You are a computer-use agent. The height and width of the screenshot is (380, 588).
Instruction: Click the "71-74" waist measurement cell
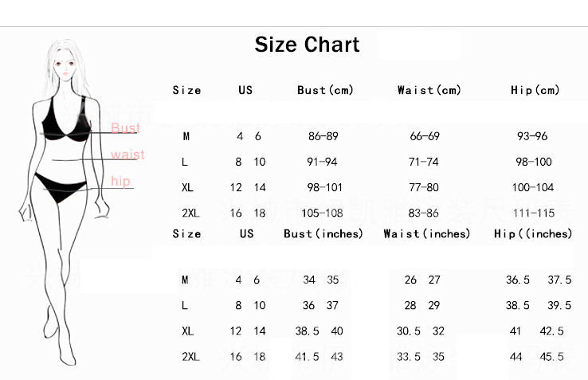[x=424, y=163]
